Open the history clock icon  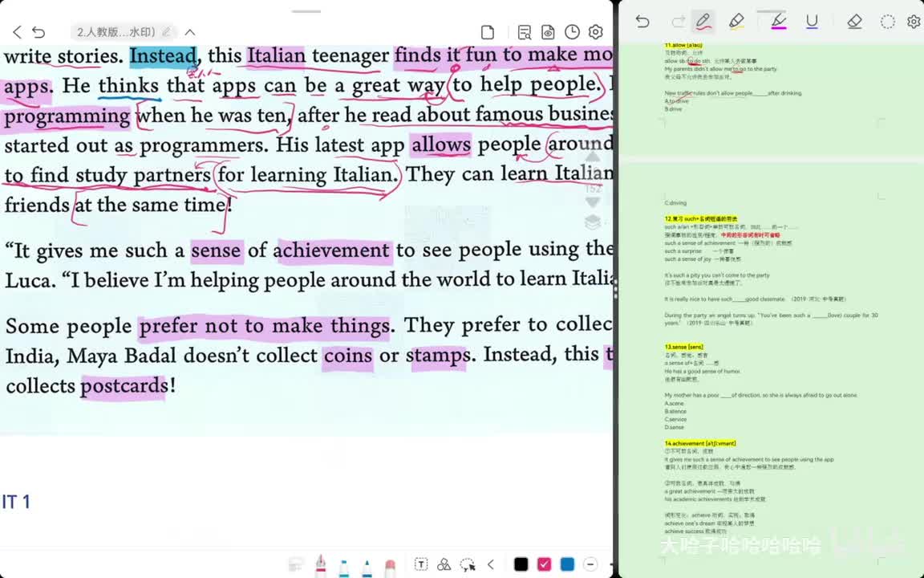pos(572,32)
